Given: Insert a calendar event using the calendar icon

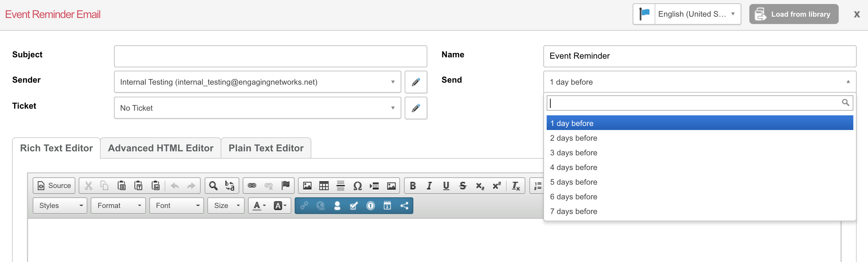Looking at the screenshot, I should pyautogui.click(x=387, y=205).
